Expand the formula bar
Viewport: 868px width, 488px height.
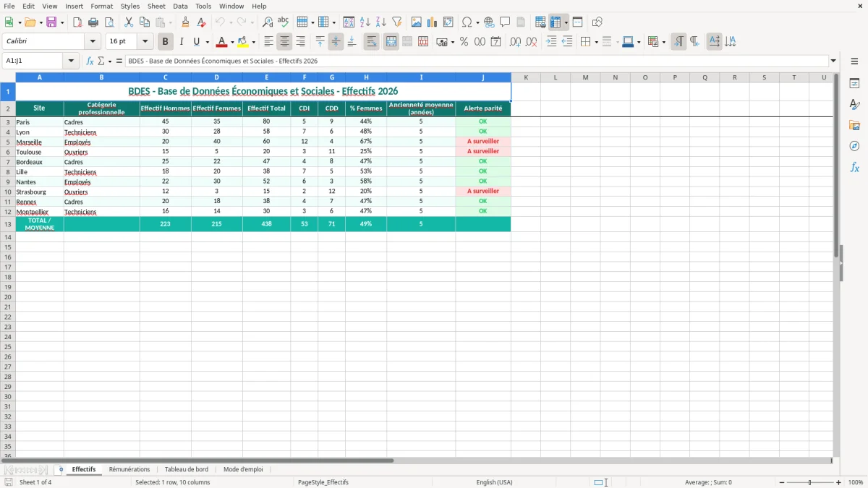pos(833,61)
